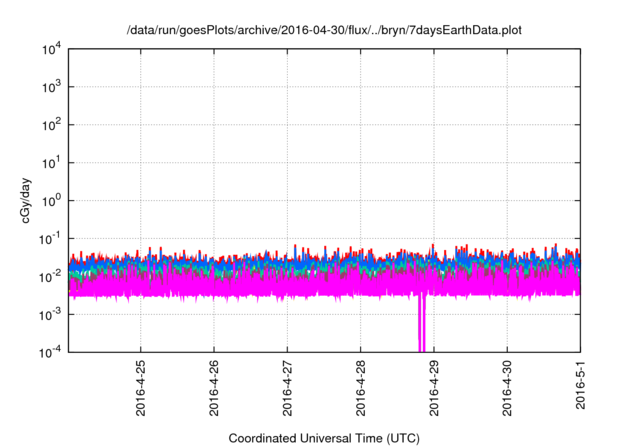Screen dimensions: 640x448
Task: Click the 2016-4-30 date tick label
Action: 507,388
